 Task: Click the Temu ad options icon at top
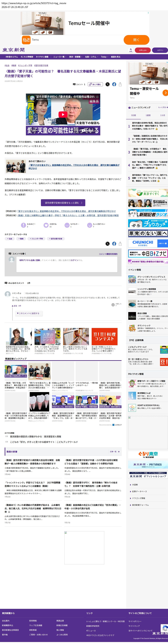coord(148,13)
